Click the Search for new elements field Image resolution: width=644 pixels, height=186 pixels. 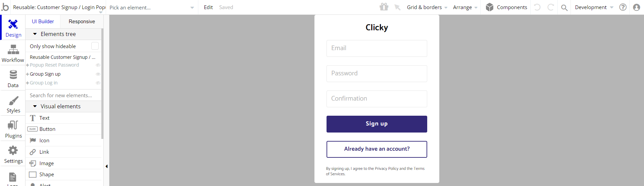[x=63, y=95]
